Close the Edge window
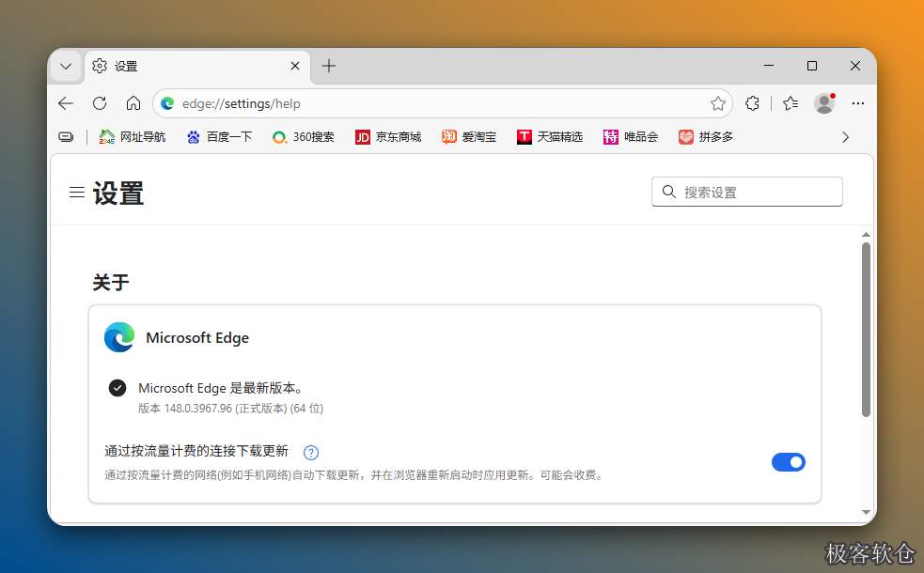 [855, 66]
